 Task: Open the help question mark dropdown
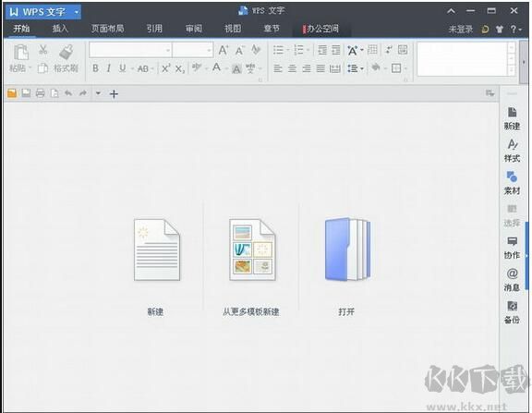point(515,30)
